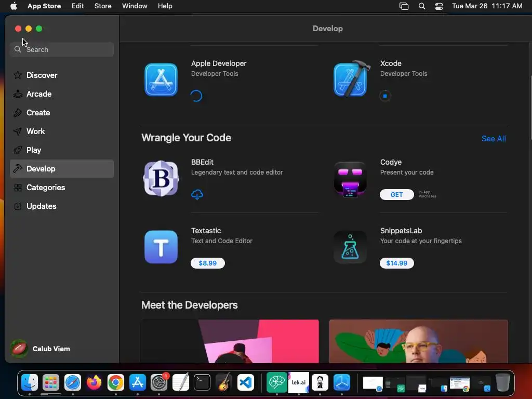Open ChatGPT app in the dock

pyautogui.click(x=277, y=382)
